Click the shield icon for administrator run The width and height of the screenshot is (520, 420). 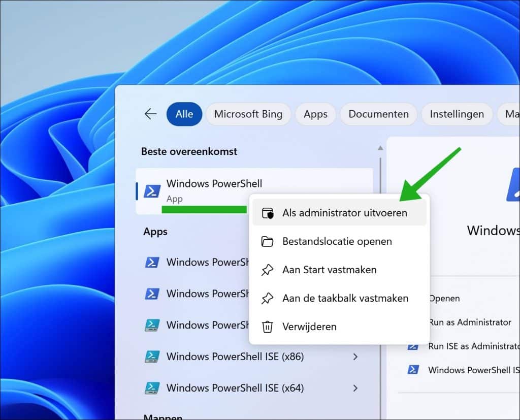[x=268, y=213]
